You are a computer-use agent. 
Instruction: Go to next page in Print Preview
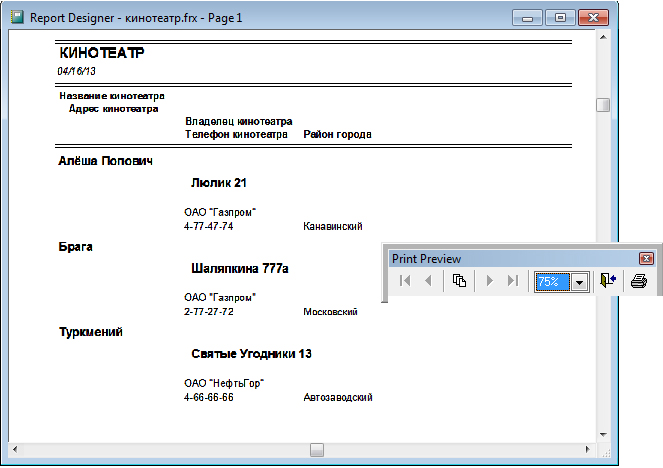490,281
